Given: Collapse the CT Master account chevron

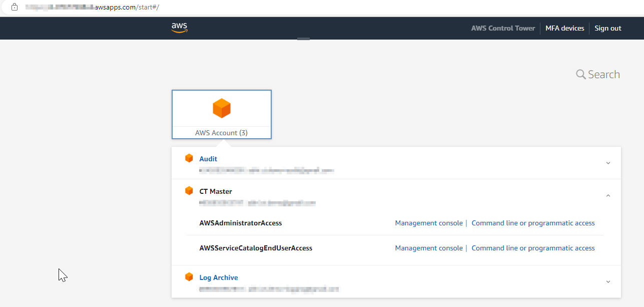Looking at the screenshot, I should pyautogui.click(x=608, y=196).
